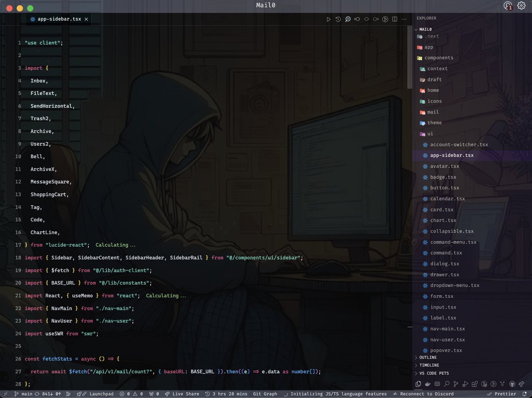Screen dimensions: 532x398
Task: Open the Source Control view
Action: point(456,384)
